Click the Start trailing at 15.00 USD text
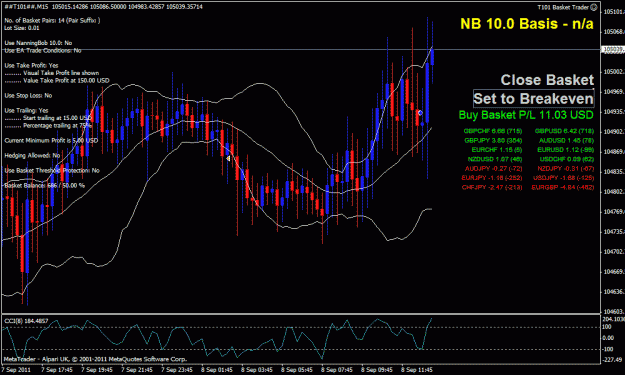625x375 pixels. (57, 118)
